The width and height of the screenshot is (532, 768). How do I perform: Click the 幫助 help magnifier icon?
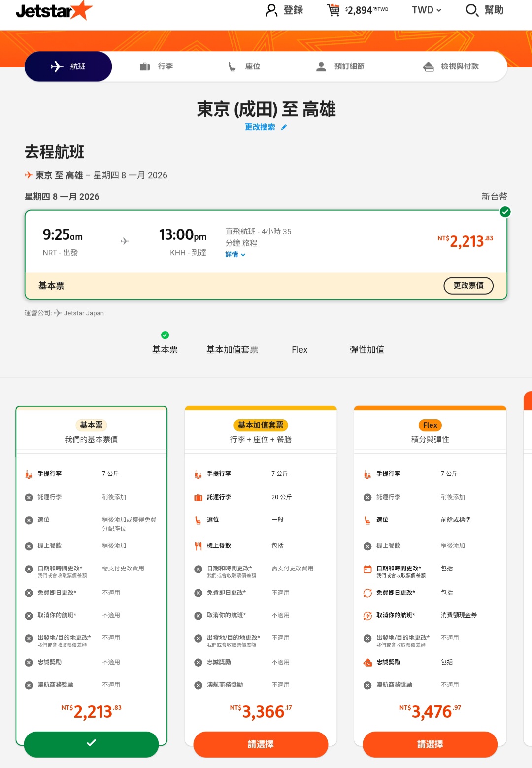pyautogui.click(x=472, y=10)
